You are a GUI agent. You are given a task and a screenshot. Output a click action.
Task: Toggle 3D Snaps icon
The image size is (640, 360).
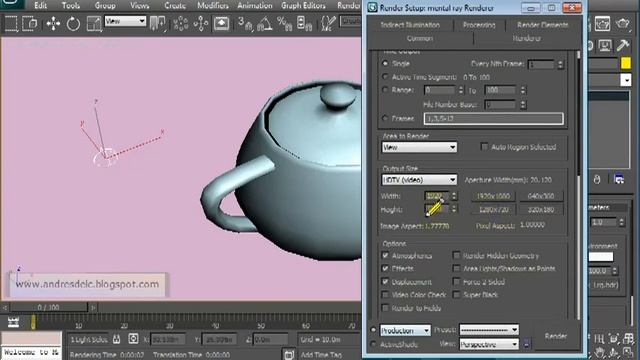(245, 24)
